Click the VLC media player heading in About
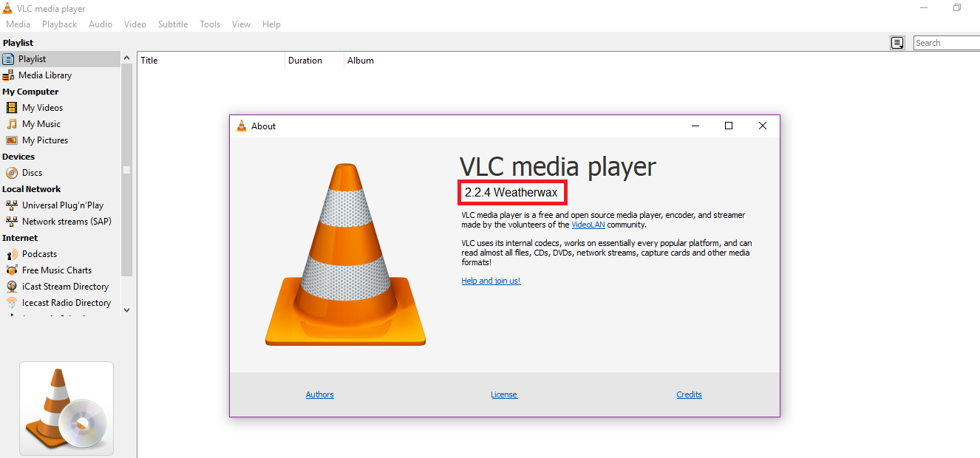980x458 pixels. 557,166
